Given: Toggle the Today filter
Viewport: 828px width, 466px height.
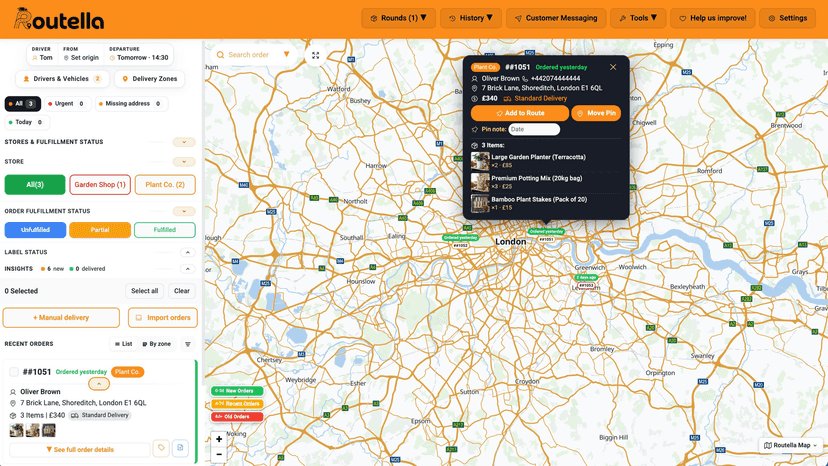Looking at the screenshot, I should tap(27, 122).
